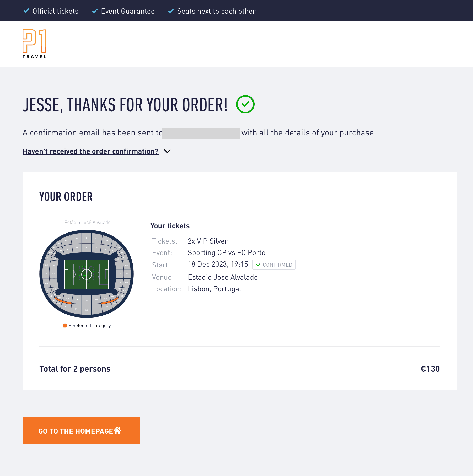
Task: Click the Event Guarantee label in top bar
Action: pyautogui.click(x=128, y=11)
